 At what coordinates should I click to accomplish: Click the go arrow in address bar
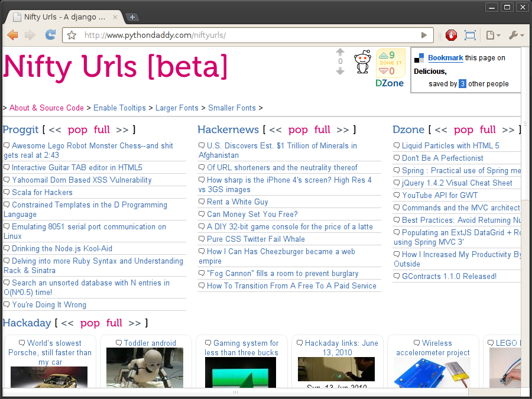click(x=424, y=35)
